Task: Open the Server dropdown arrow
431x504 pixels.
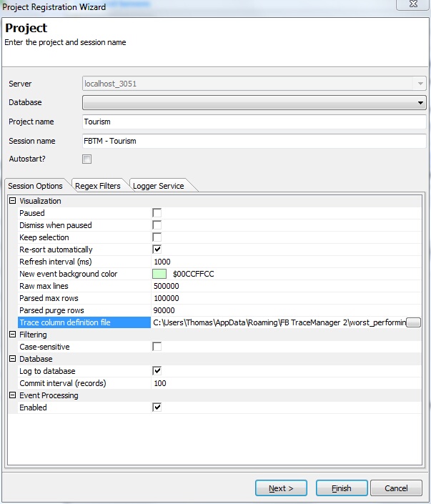Action: click(420, 84)
